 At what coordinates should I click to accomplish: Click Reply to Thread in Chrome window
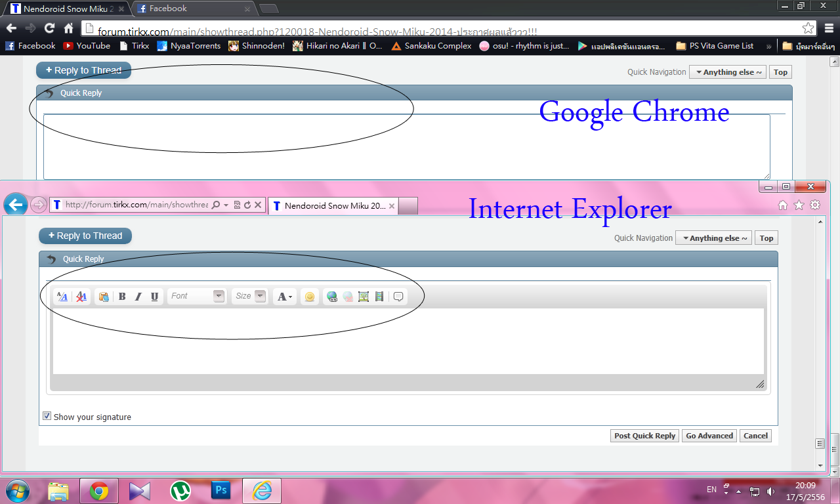click(84, 70)
